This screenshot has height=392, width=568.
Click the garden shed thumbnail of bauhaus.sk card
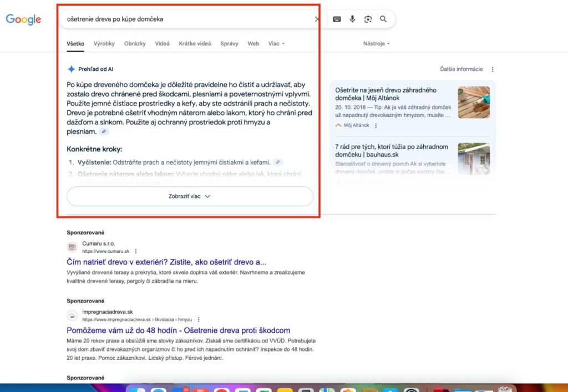[474, 159]
